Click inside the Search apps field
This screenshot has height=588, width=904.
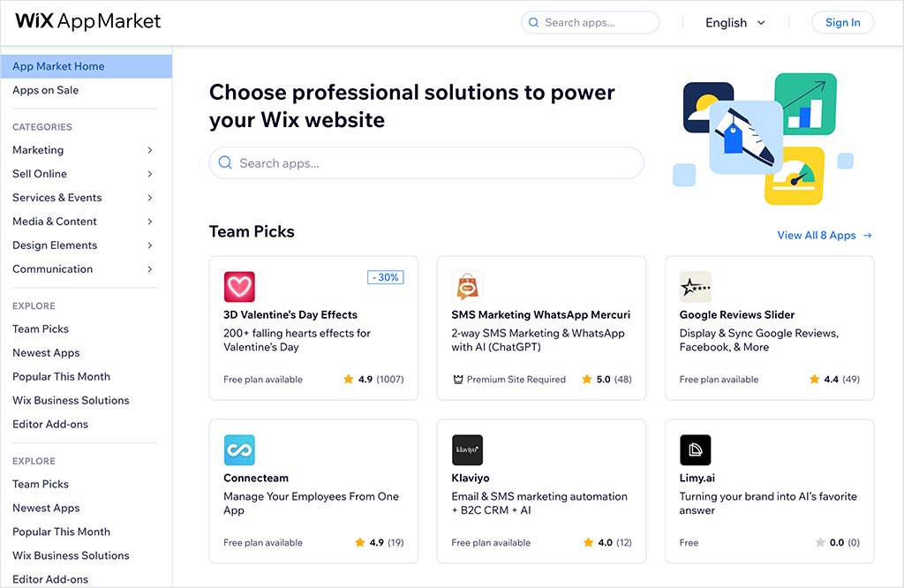click(590, 22)
